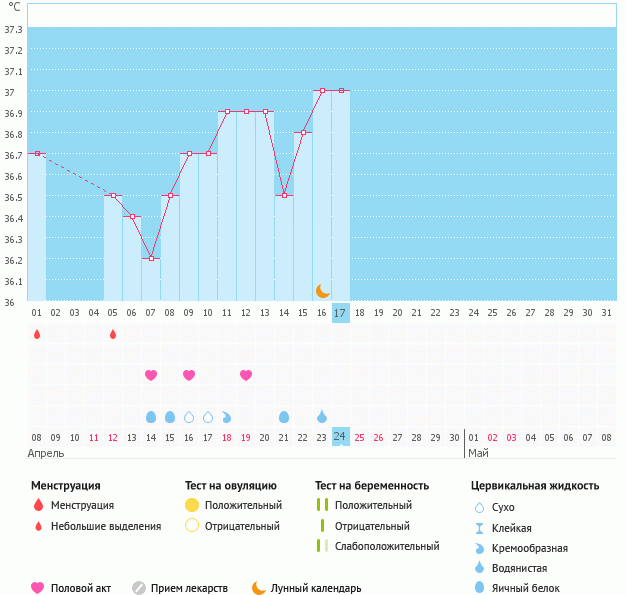Click the 36.2 temperature point on day 07
626x595 pixels.
pyautogui.click(x=151, y=258)
